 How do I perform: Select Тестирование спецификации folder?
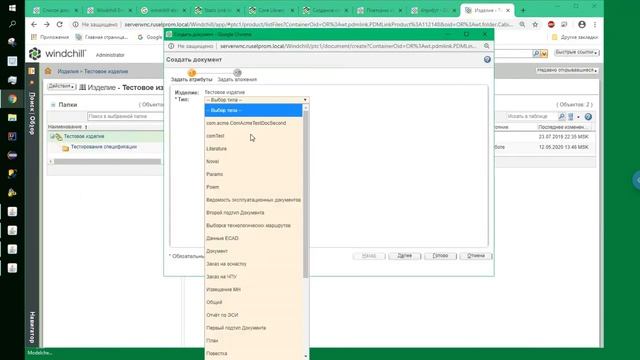[104, 147]
